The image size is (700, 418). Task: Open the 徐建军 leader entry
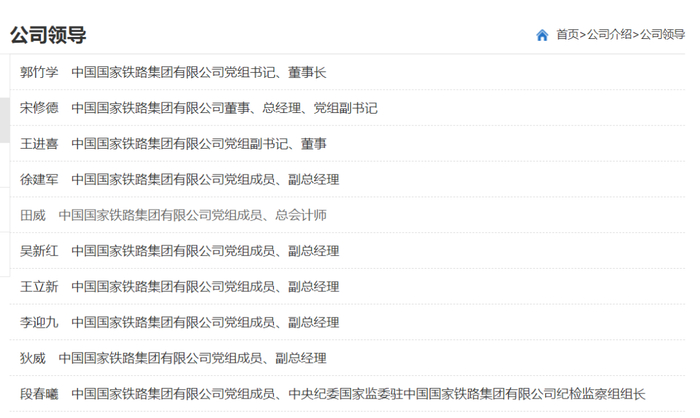pos(179,180)
